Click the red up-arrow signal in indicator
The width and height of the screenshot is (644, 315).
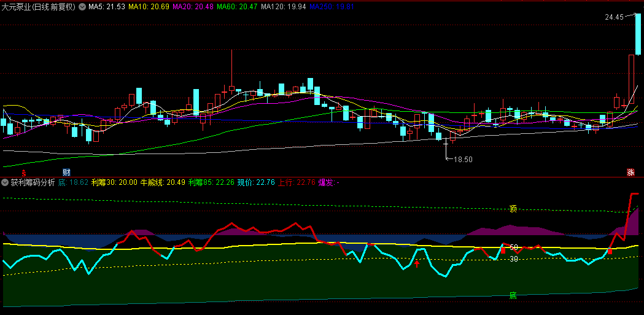tap(417, 263)
